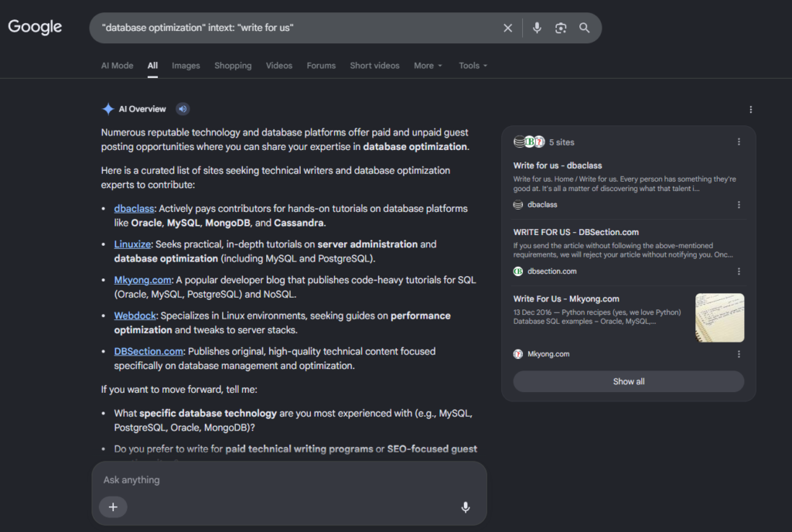Open 'Write For Us - Mkyong.com' result
The height and width of the screenshot is (532, 792).
coord(566,298)
